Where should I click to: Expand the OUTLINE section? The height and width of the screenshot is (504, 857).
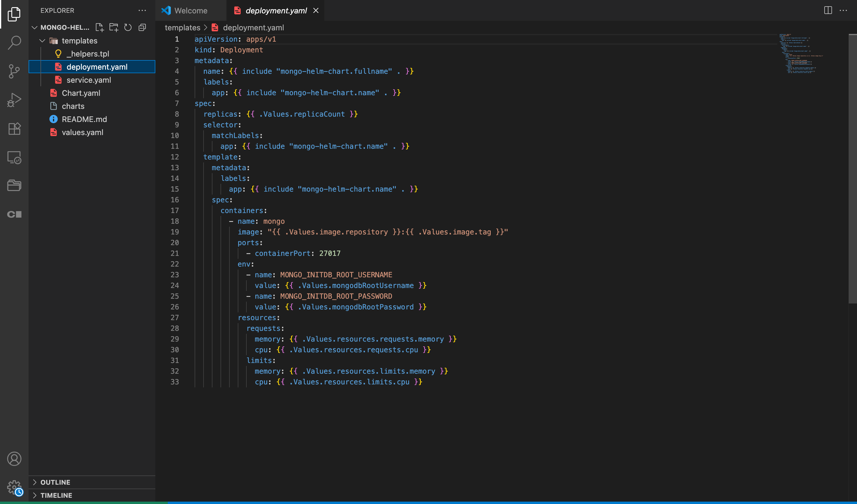click(55, 482)
